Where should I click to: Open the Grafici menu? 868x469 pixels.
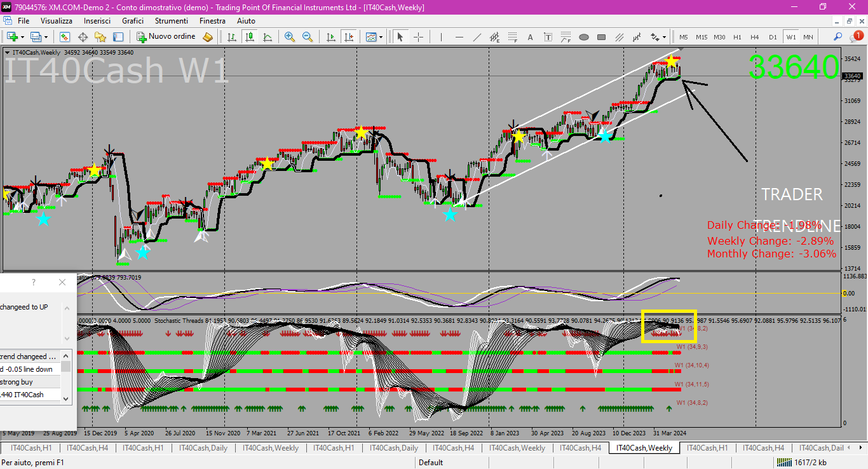pyautogui.click(x=133, y=21)
